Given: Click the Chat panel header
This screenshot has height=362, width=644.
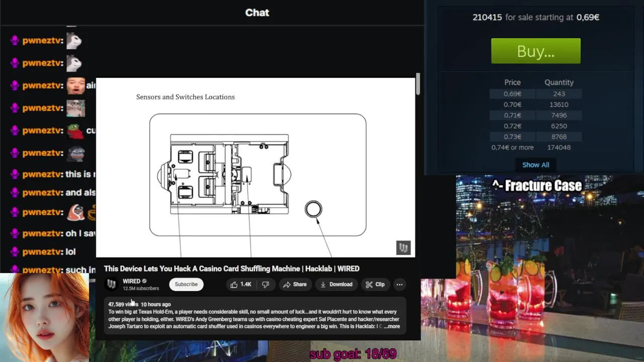Looking at the screenshot, I should pos(257,13).
